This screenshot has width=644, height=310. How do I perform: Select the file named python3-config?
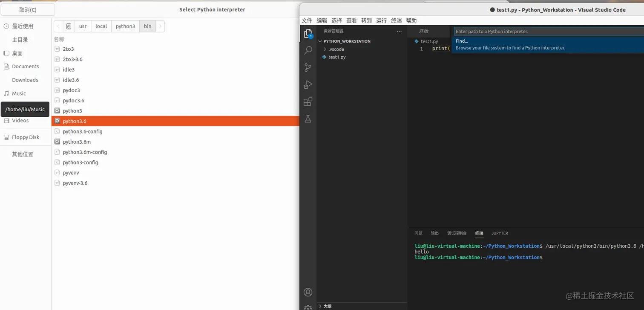tap(175, 162)
